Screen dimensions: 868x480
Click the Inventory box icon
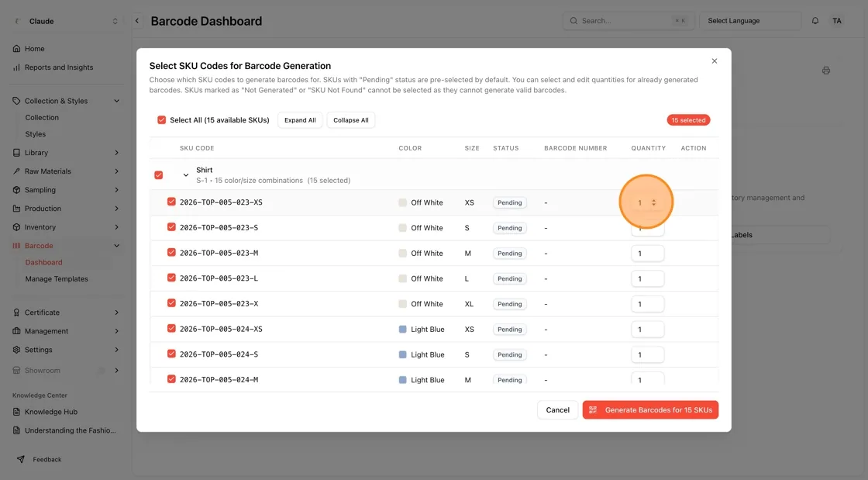pyautogui.click(x=16, y=227)
